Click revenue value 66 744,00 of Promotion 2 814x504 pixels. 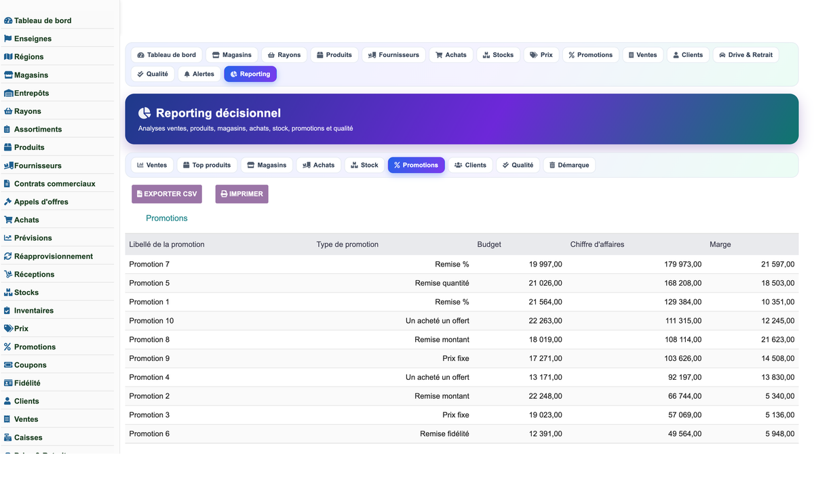tap(684, 396)
